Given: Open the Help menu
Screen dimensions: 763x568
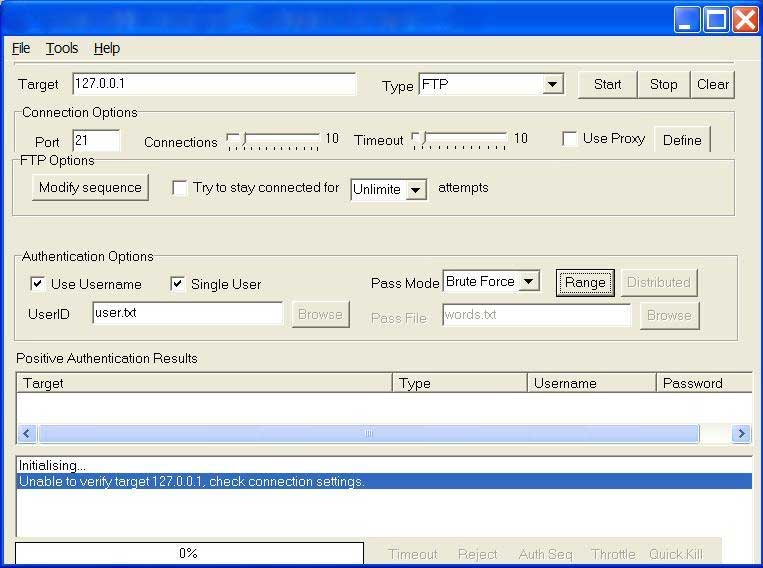Looking at the screenshot, I should tap(107, 48).
